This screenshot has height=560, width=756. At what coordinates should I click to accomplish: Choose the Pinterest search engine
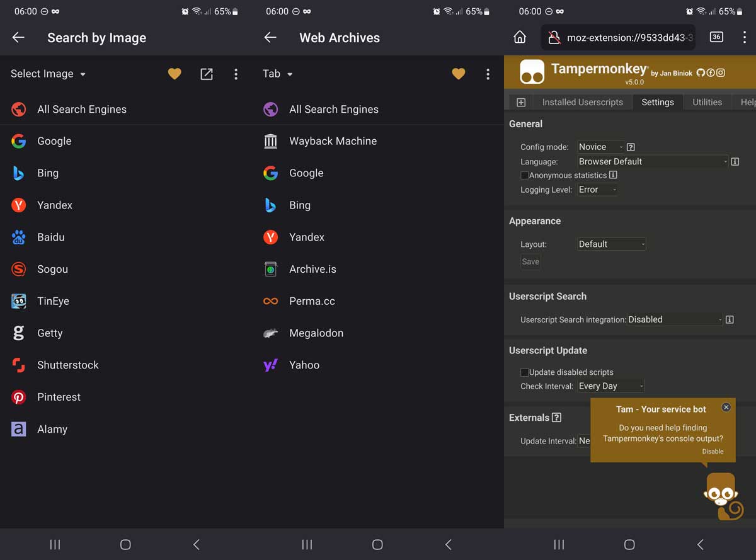pos(126,397)
